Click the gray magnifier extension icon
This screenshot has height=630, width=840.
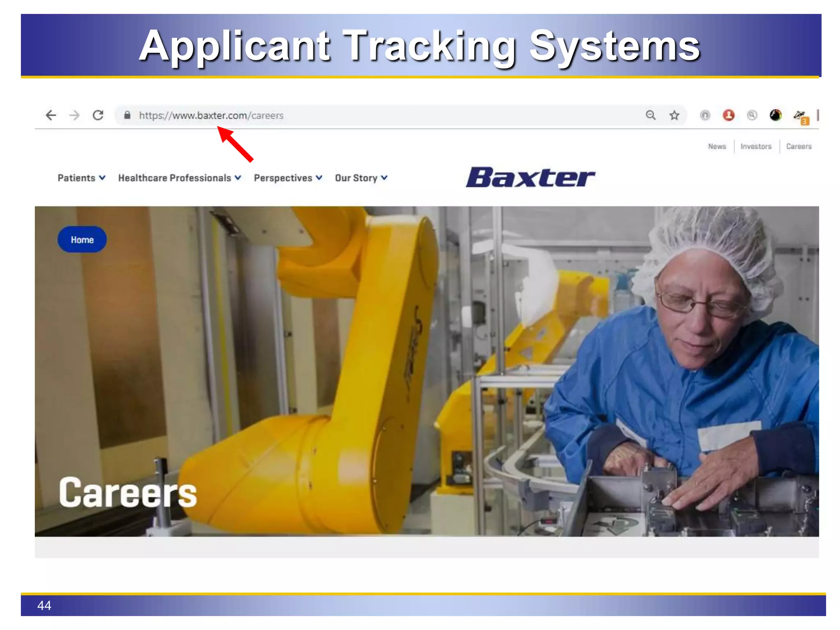click(752, 115)
